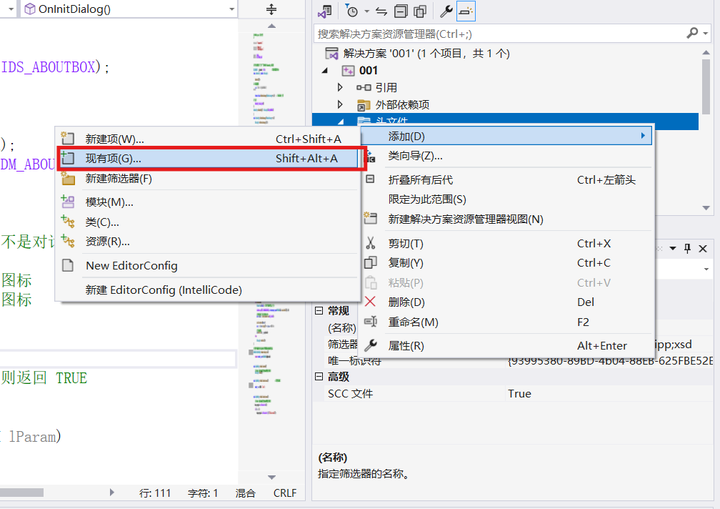Click the horizontal scrollbar right arrow
This screenshot has height=509, width=720.
(x=112, y=492)
